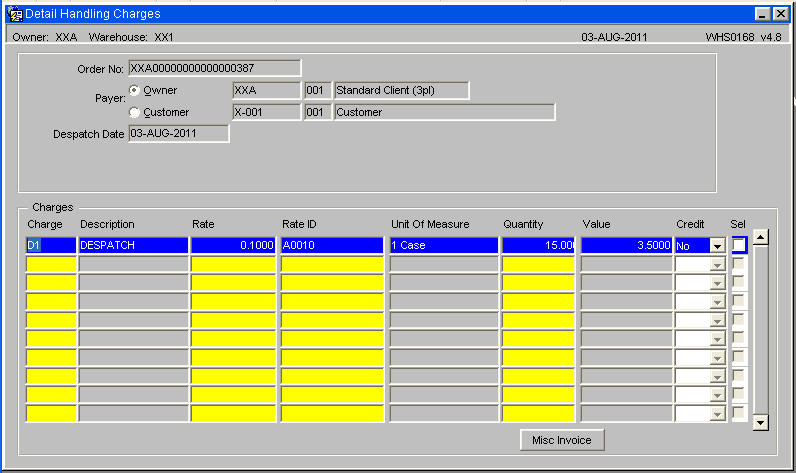Click the Standard Client (3pl) field
796x473 pixels.
click(402, 90)
